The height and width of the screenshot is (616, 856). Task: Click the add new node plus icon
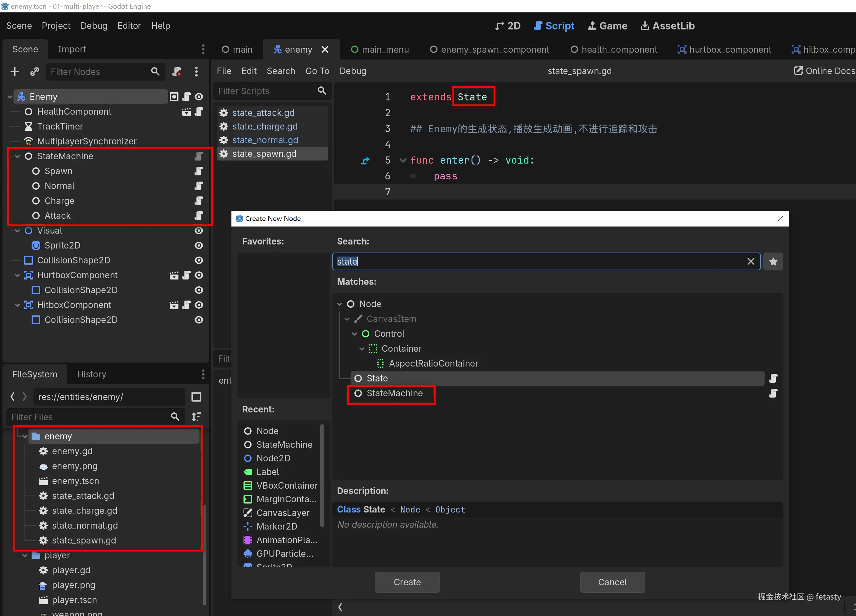point(15,72)
